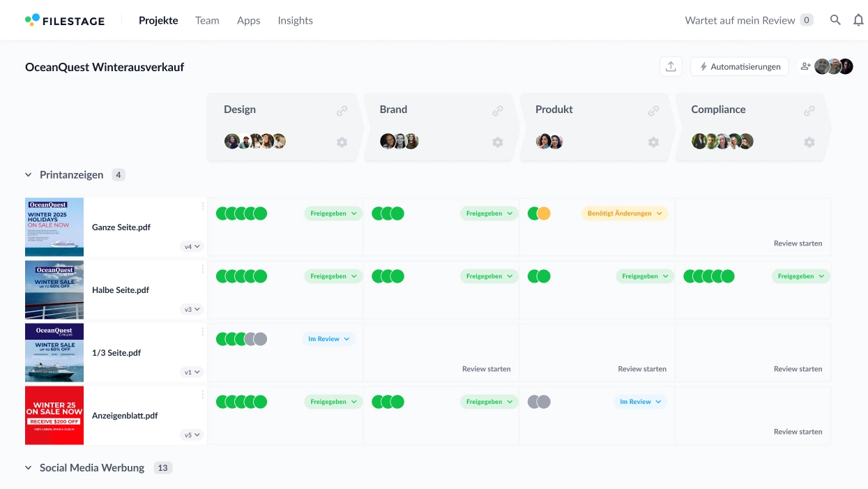Open 'Benötigt Änderungen' status dropdown
The image size is (868, 489).
pyautogui.click(x=624, y=213)
